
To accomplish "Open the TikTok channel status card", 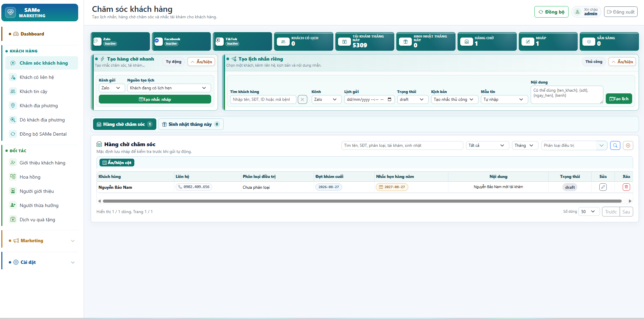I will [x=242, y=41].
